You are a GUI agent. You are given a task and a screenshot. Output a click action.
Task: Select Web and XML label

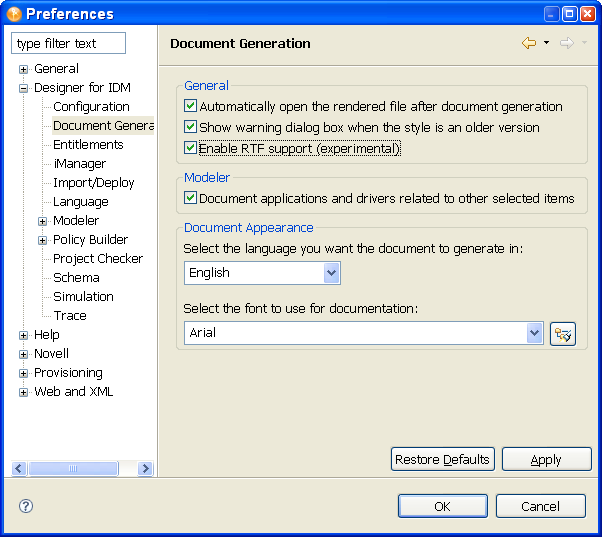tap(74, 392)
